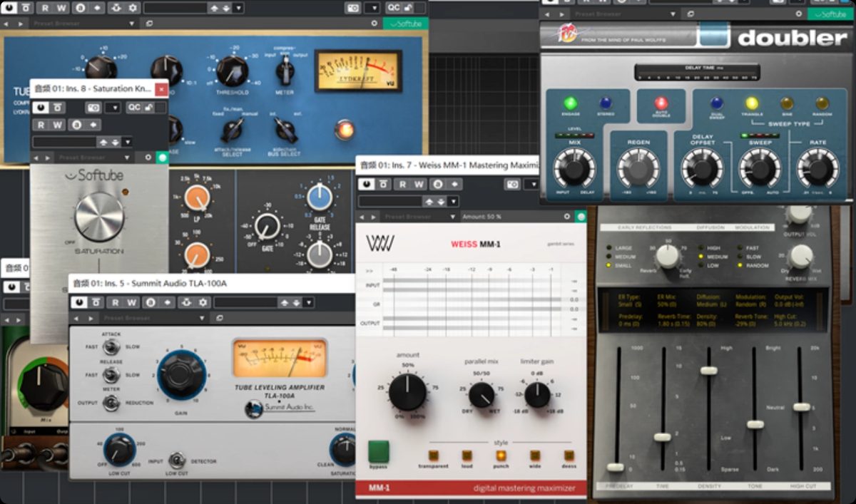
Task: Click PREDELAY fader on reverb plugin
Action: pos(614,467)
